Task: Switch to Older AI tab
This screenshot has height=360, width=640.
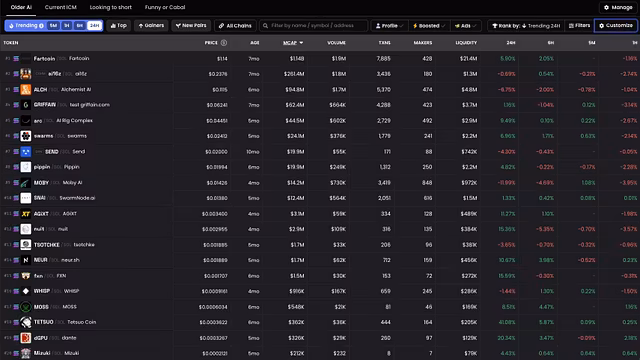Action: pyautogui.click(x=21, y=7)
